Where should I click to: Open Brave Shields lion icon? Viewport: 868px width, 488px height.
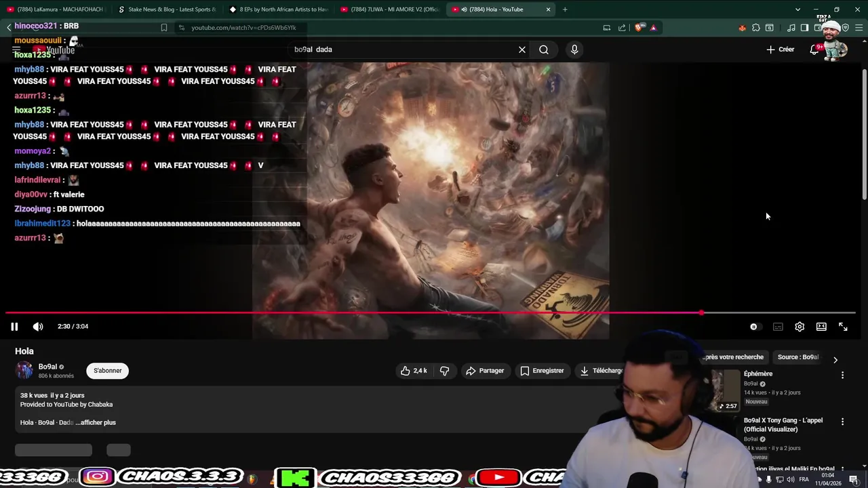click(x=638, y=28)
